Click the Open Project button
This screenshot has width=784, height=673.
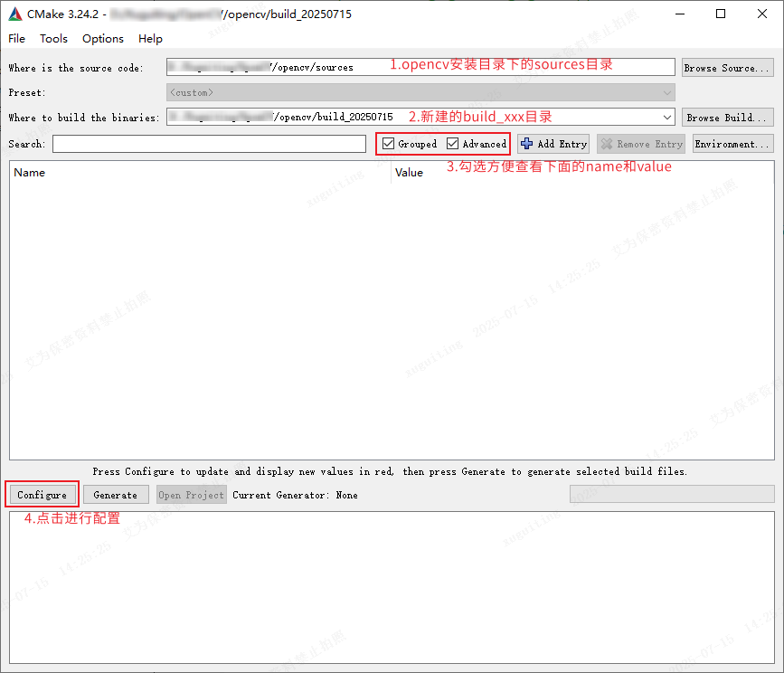(192, 495)
